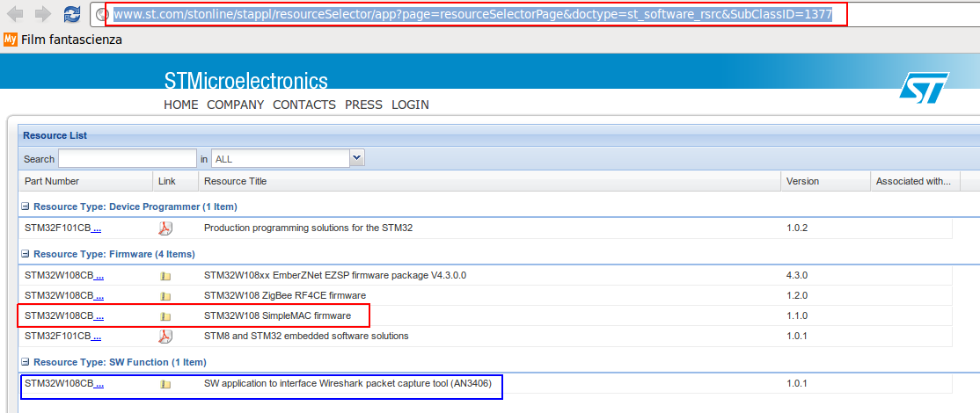Click version 1.1.0 of the SimpleMAC firmware
This screenshot has height=413, width=980.
[797, 315]
